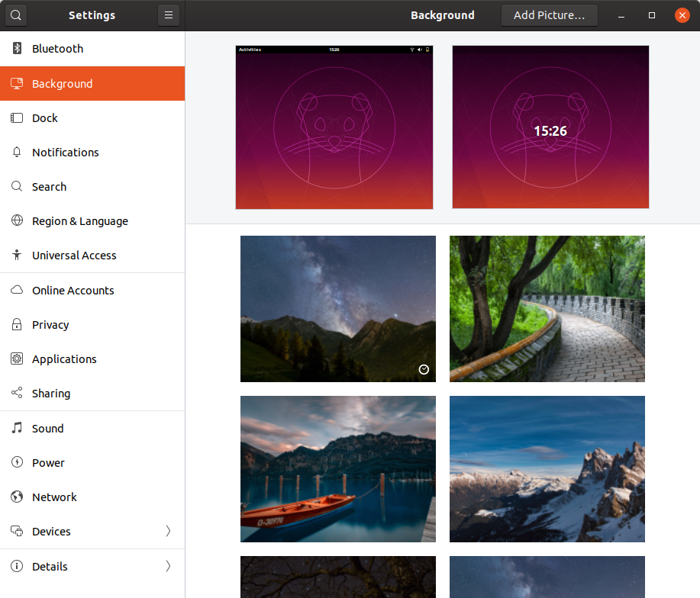This screenshot has height=598, width=700.
Task: Click the Notifications bell icon
Action: (17, 152)
